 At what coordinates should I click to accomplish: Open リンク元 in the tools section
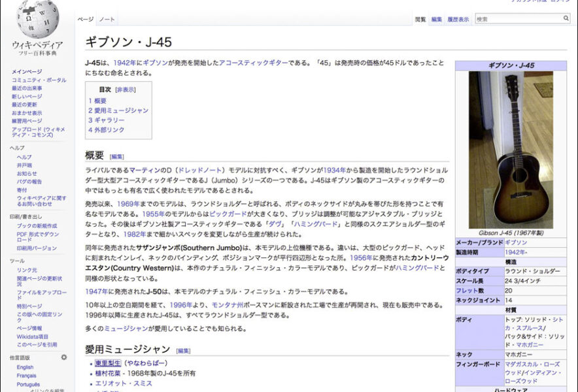point(27,270)
